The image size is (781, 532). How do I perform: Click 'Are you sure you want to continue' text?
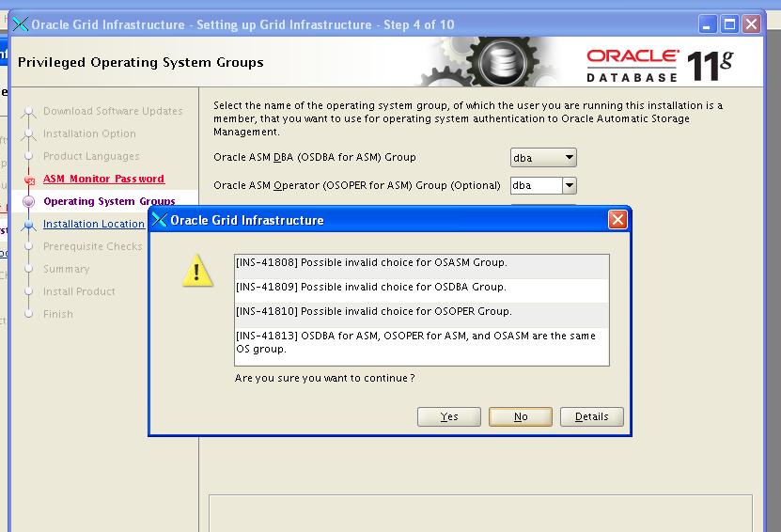(x=325, y=378)
